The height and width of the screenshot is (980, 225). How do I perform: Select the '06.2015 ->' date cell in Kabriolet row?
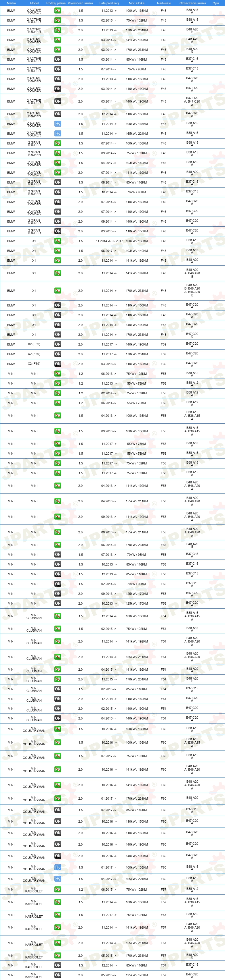coord(109,890)
